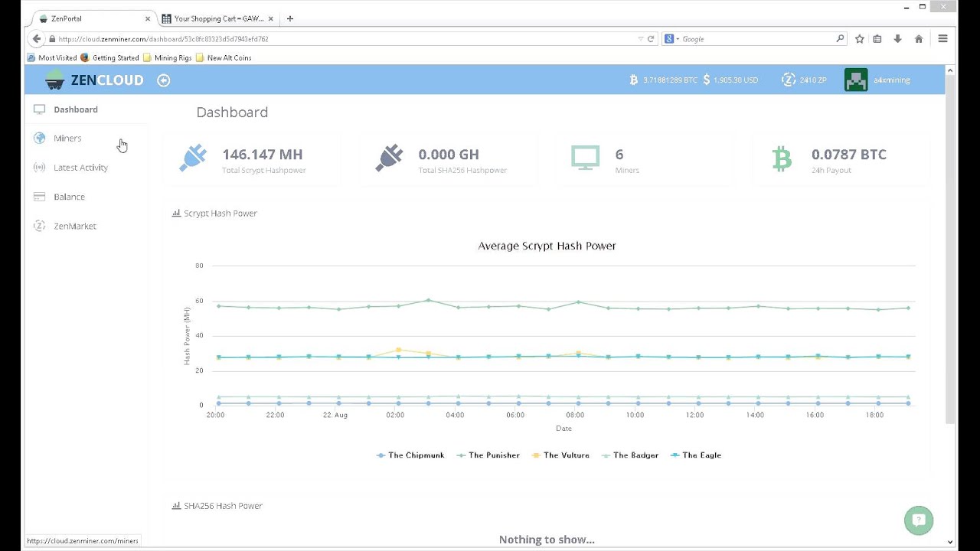
Task: Click the ZP points icon in header
Action: click(789, 80)
